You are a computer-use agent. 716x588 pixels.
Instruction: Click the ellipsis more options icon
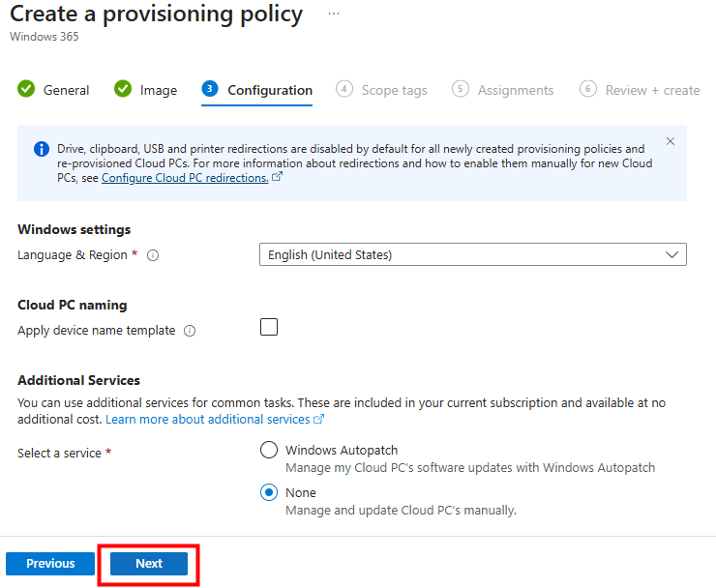click(x=334, y=15)
